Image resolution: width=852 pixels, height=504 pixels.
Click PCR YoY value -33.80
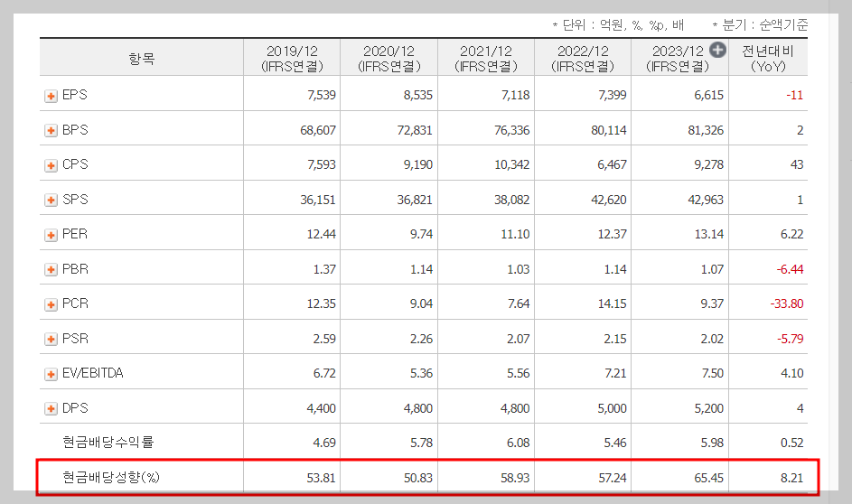click(x=787, y=303)
